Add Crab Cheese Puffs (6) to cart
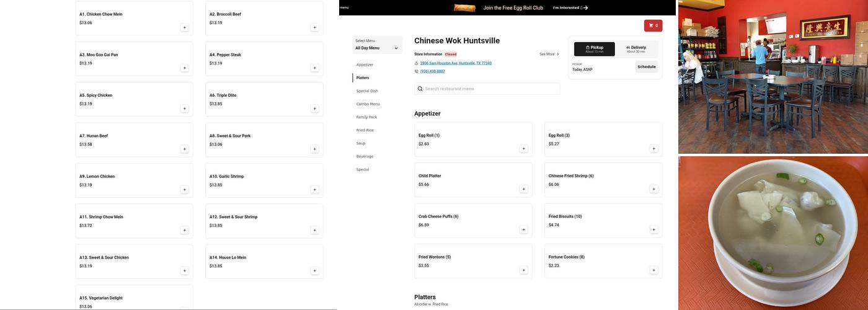 pyautogui.click(x=523, y=230)
